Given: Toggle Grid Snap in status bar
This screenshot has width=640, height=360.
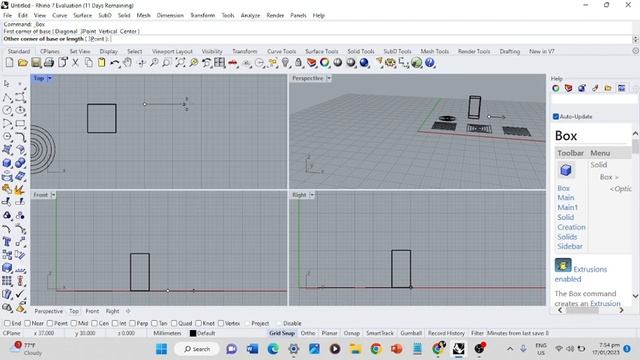Looking at the screenshot, I should point(282,333).
